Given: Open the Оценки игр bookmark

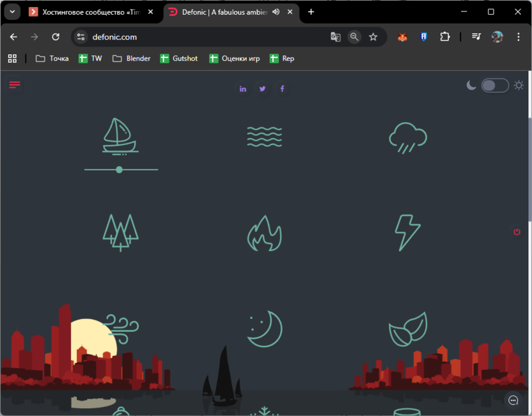Looking at the screenshot, I should (235, 58).
